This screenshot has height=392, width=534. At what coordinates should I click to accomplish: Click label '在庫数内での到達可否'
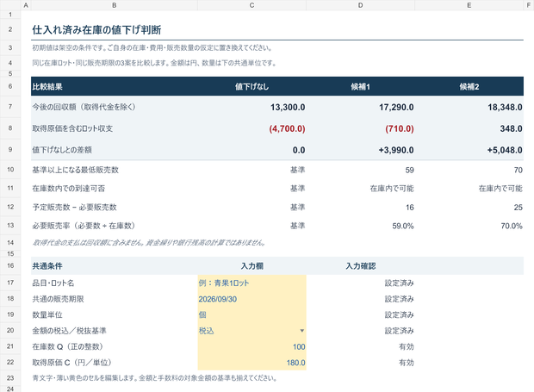[x=69, y=189]
